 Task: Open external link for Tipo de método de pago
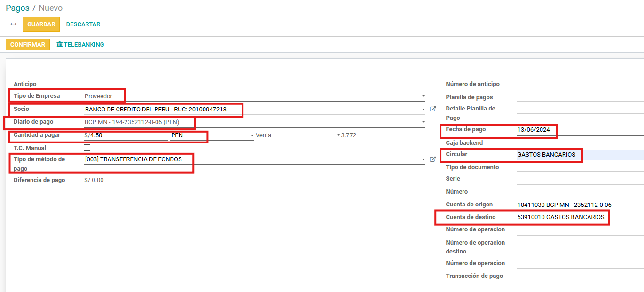coord(433,159)
